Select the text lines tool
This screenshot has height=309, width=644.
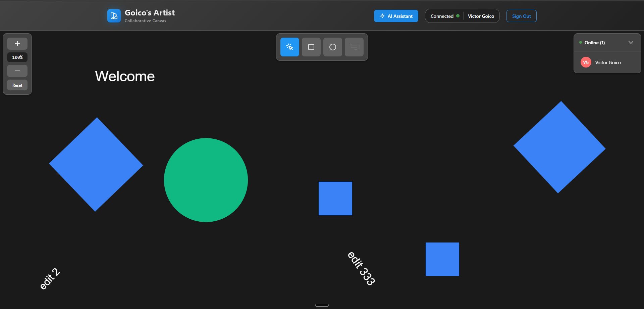[x=354, y=47]
